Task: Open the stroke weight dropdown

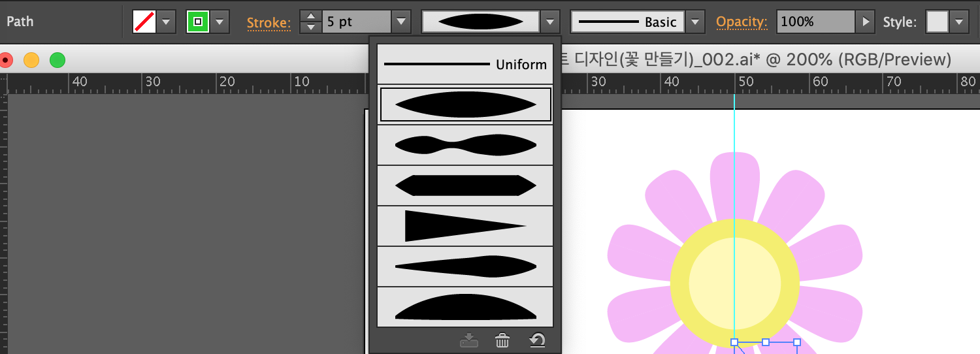Action: point(400,22)
